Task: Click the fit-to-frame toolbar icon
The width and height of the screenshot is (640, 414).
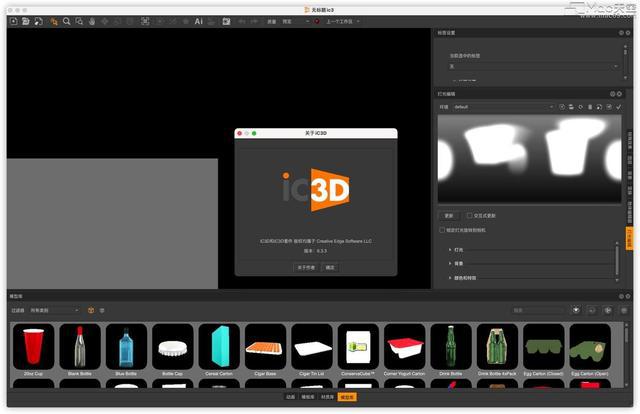Action: (145, 21)
